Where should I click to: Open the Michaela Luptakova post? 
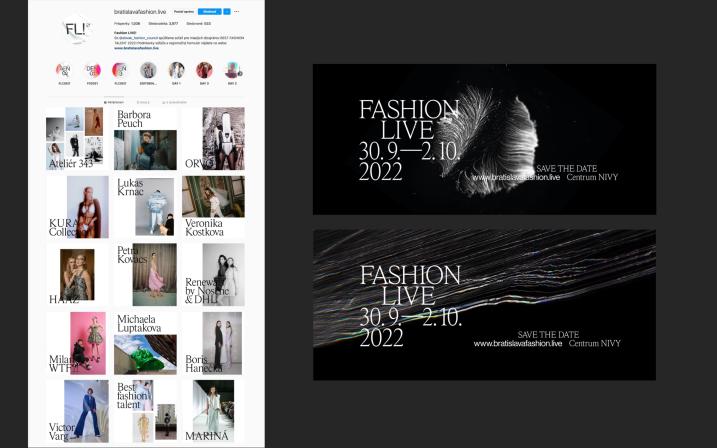145,343
